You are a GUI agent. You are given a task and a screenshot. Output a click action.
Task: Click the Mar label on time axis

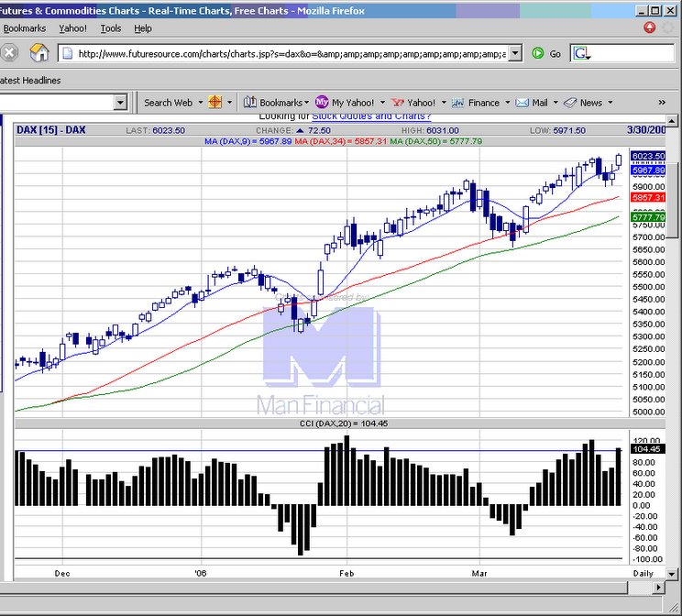[479, 573]
